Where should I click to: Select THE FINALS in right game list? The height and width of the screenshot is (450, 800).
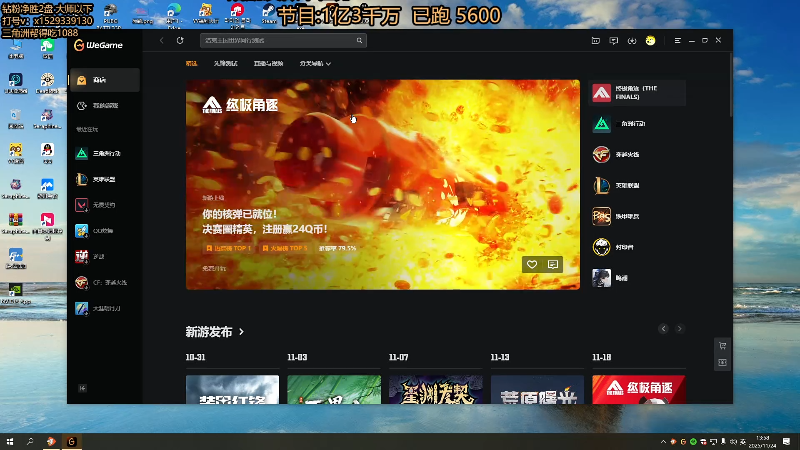tap(637, 93)
